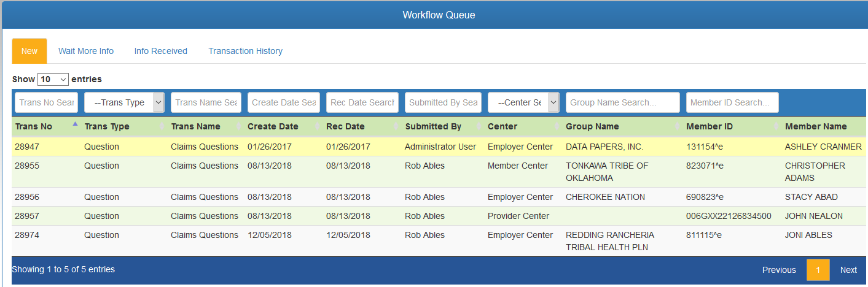Focus the Group Name Search box
The image size is (868, 287).
pos(623,102)
